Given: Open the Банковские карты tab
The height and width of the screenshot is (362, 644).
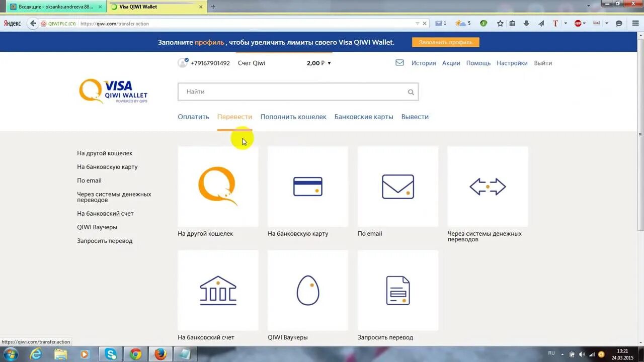Looking at the screenshot, I should point(364,117).
